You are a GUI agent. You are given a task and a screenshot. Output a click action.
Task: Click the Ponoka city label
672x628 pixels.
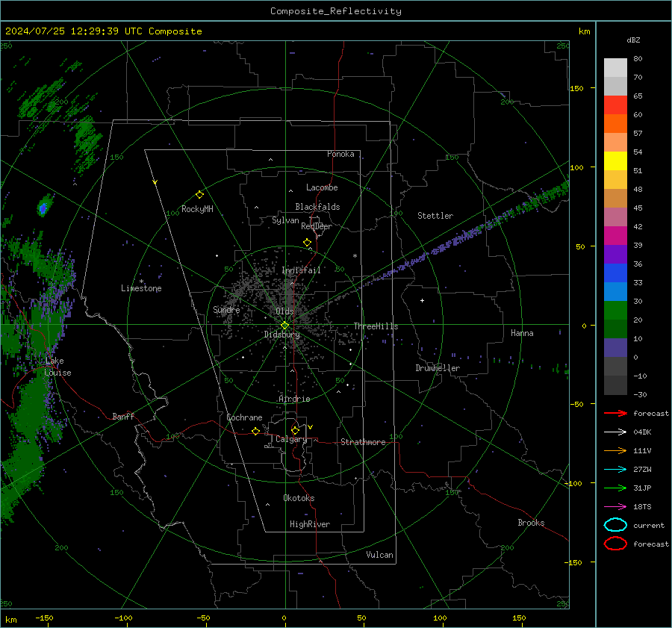point(340,154)
